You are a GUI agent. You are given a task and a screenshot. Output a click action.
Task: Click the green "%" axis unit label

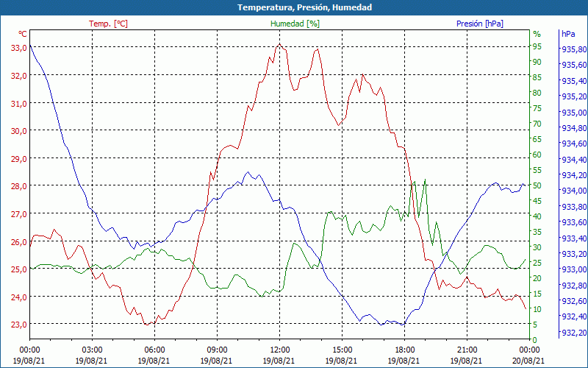coord(537,34)
